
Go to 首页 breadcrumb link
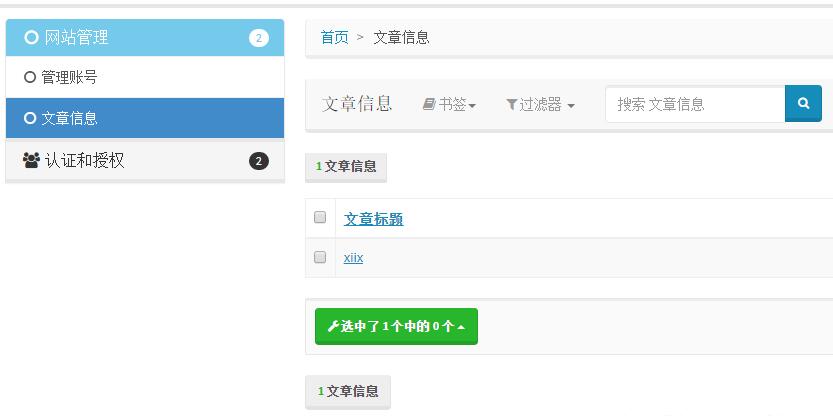(x=334, y=38)
